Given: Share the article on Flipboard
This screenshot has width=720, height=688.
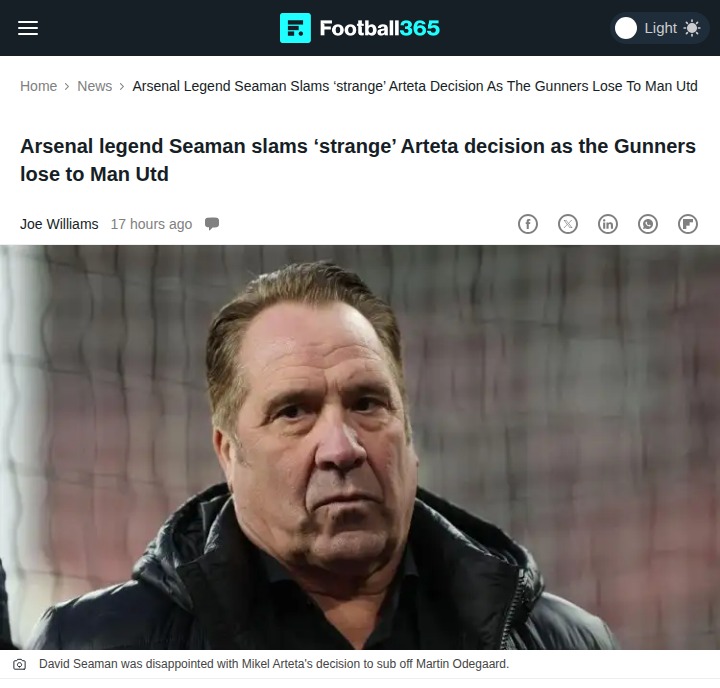Looking at the screenshot, I should (688, 224).
